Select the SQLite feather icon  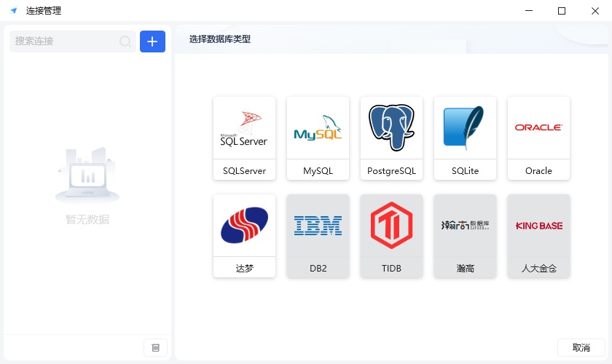(463, 127)
